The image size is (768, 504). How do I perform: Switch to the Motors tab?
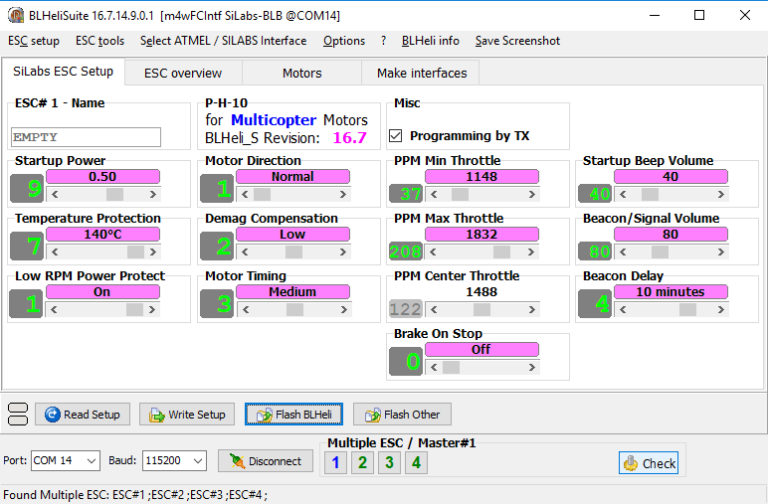(x=302, y=73)
